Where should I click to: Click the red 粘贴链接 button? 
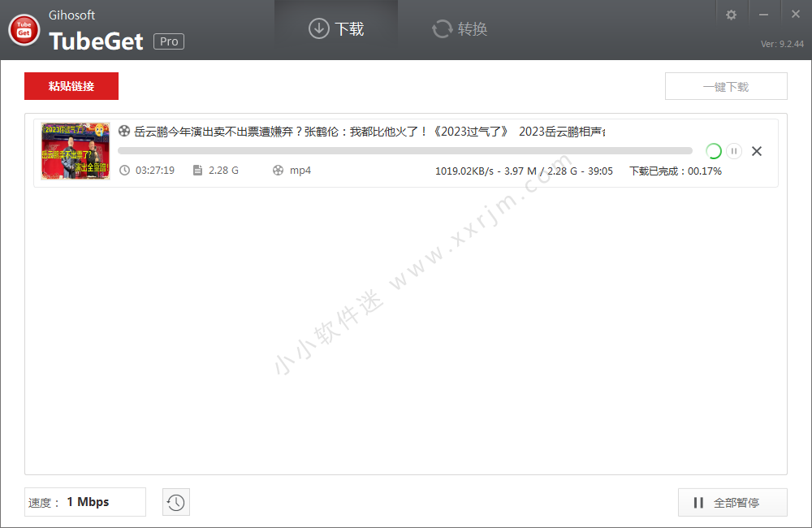[x=71, y=86]
